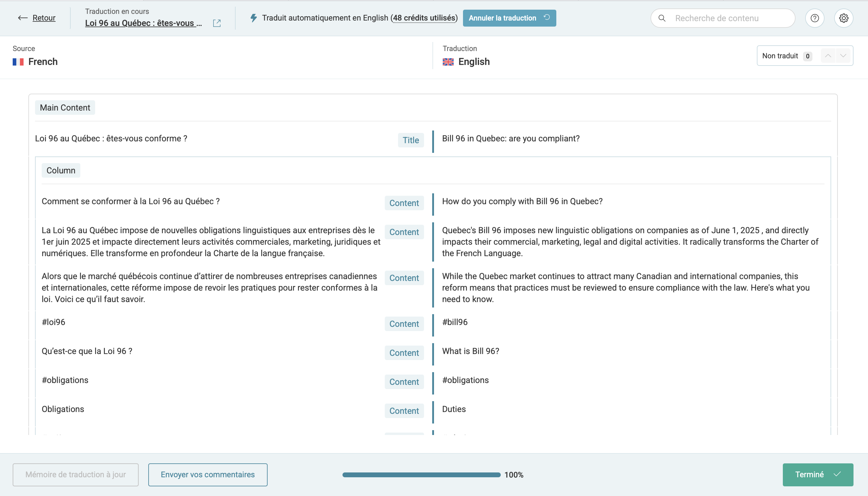Click source text '#loi96'
The width and height of the screenshot is (868, 496).
(53, 322)
